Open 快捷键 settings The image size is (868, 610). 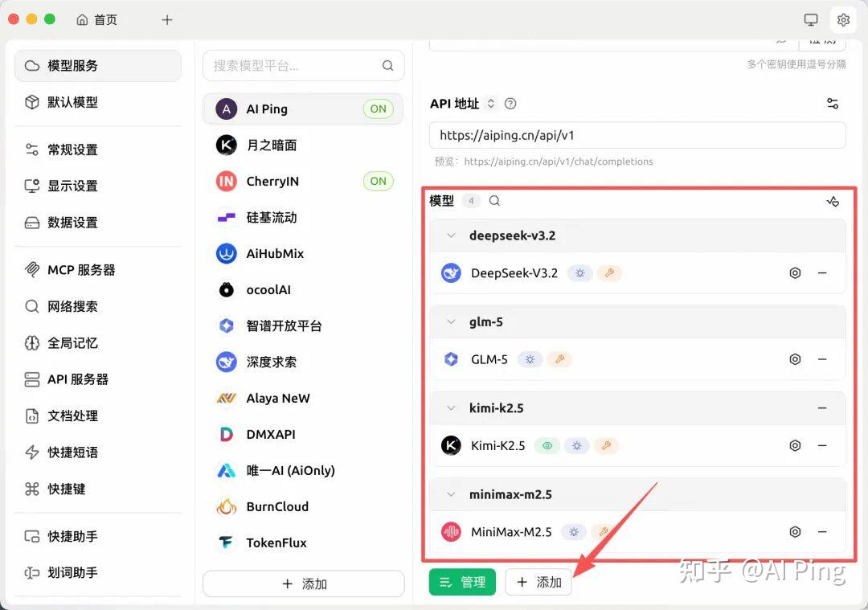click(x=98, y=489)
